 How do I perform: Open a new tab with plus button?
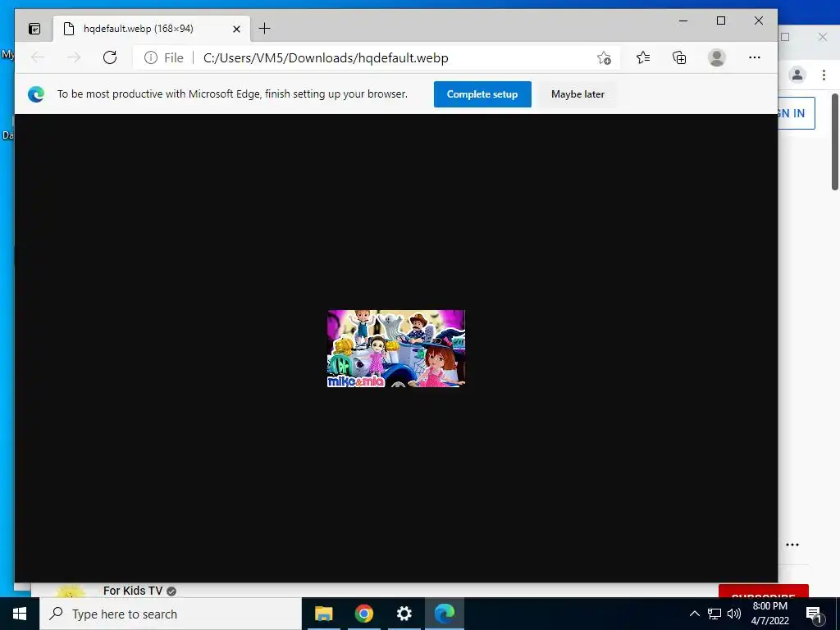tap(264, 29)
